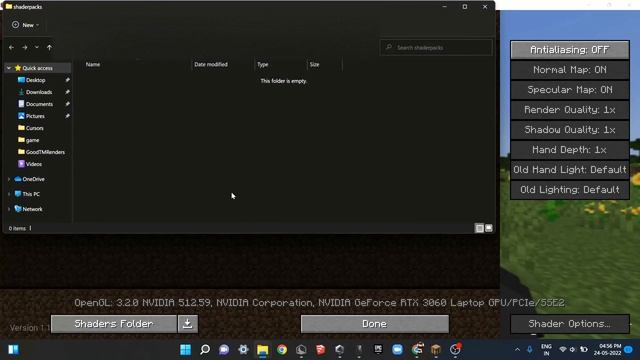Screen dimensions: 640x360
Task: Open the game folder in sidebar
Action: pos(32,140)
